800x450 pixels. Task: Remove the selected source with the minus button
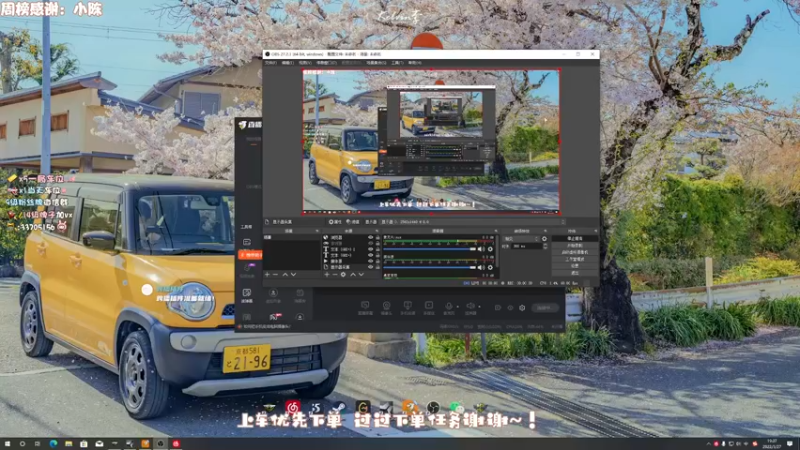pos(335,274)
